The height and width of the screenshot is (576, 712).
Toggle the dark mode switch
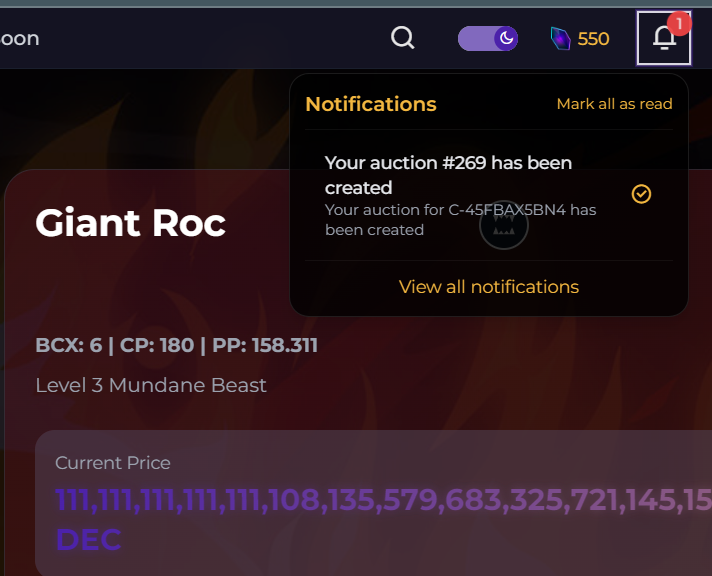[x=488, y=39]
